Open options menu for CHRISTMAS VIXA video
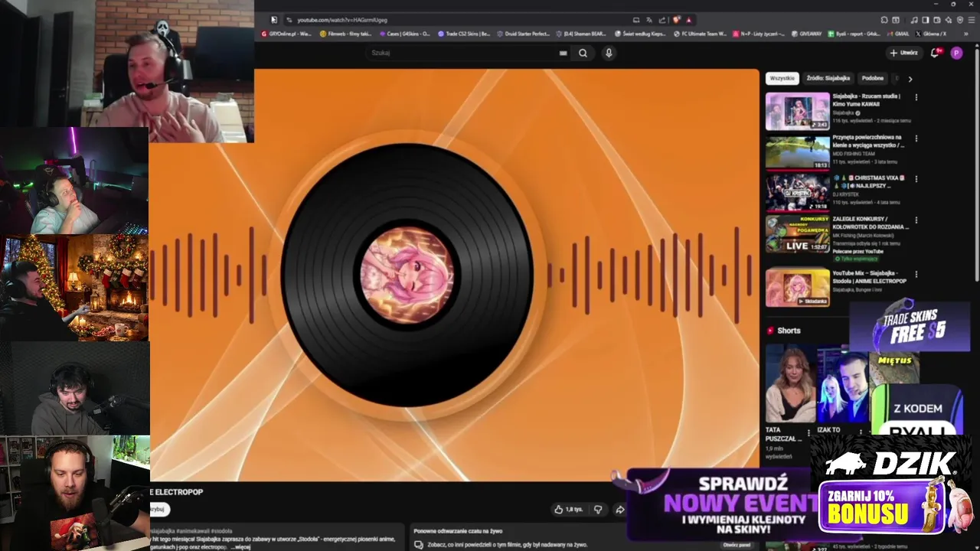The height and width of the screenshot is (551, 980). click(x=916, y=179)
